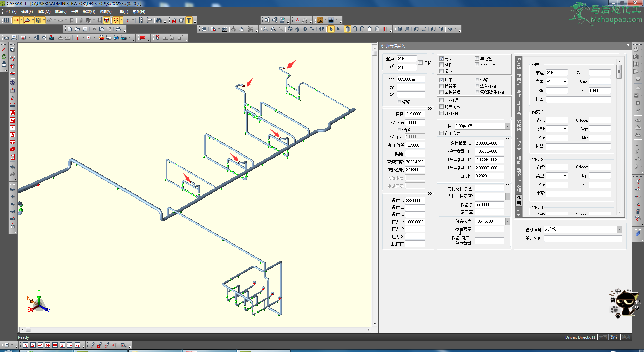The image size is (644, 352).
Task: Check the 膨胀节 (Expansion Joint) checkbox
Action: click(x=442, y=71)
